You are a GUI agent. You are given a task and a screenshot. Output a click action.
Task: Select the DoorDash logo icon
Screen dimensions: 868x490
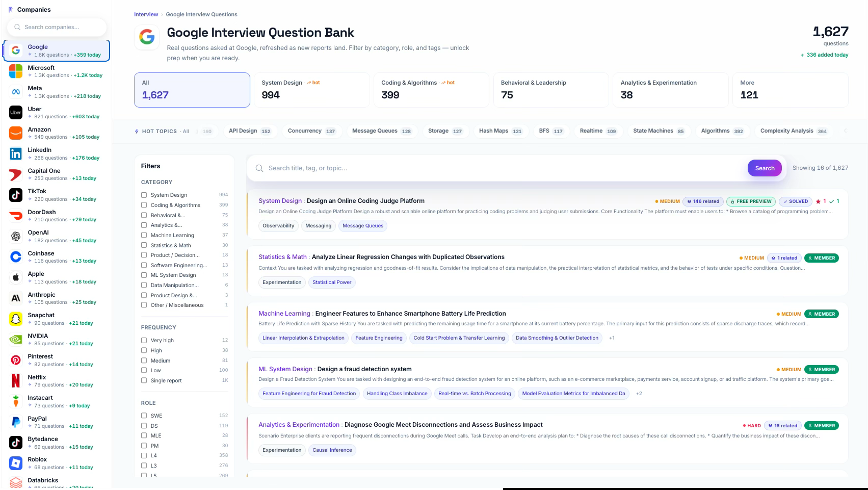point(16,216)
